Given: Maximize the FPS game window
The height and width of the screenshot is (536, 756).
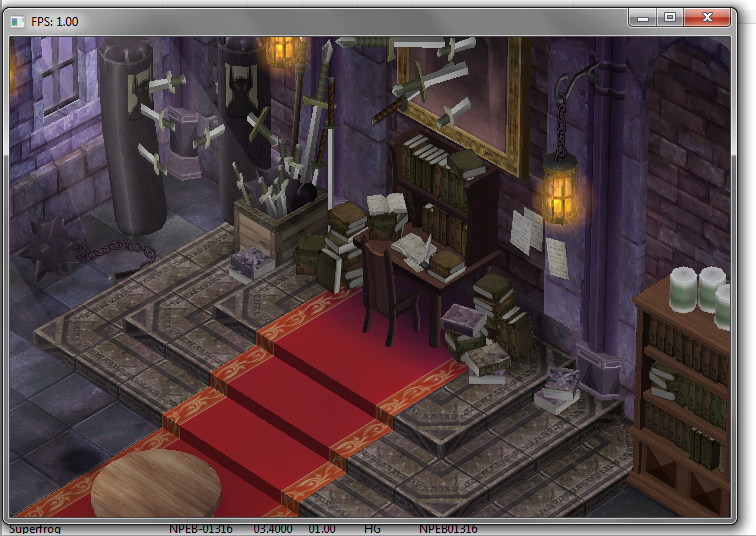Looking at the screenshot, I should pyautogui.click(x=670, y=17).
